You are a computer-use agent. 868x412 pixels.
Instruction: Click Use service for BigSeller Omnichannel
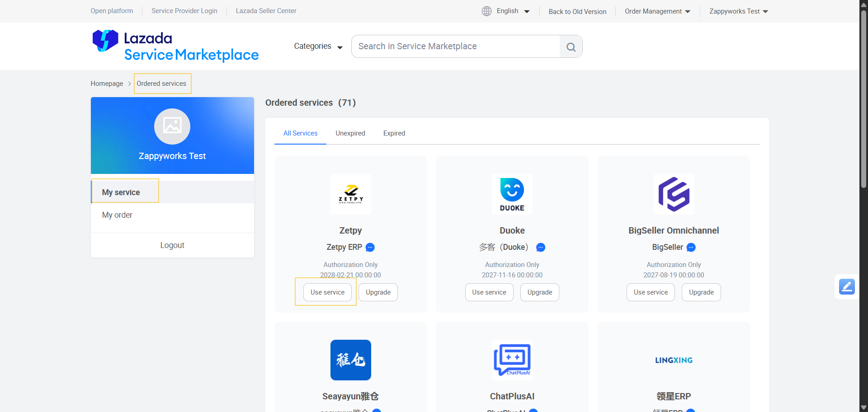[x=651, y=292]
